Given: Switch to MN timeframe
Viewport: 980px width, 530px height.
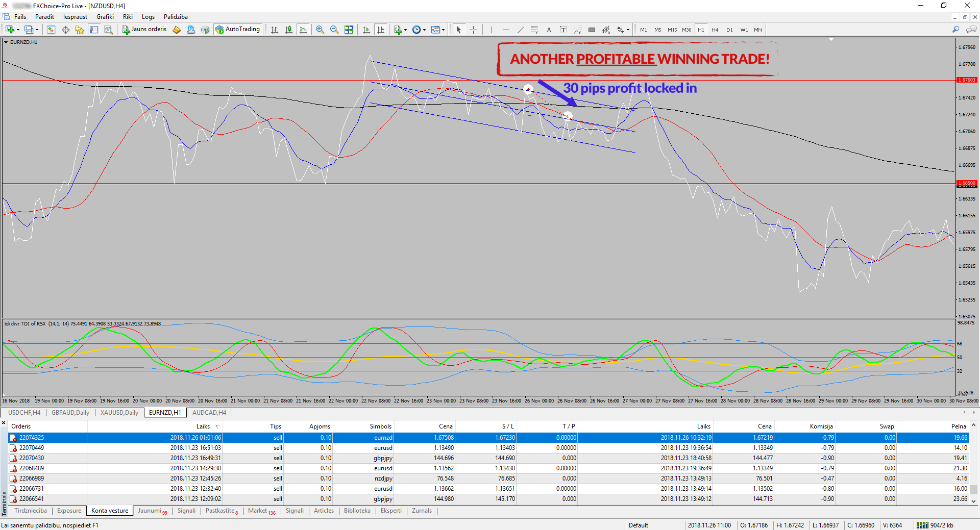Looking at the screenshot, I should point(758,30).
